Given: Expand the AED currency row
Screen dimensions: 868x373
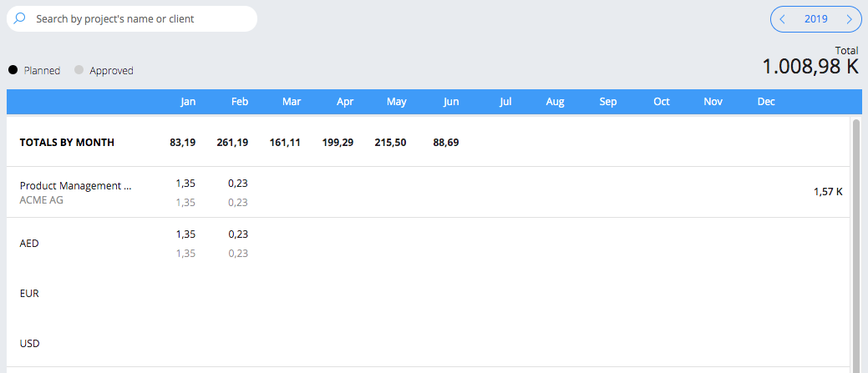Looking at the screenshot, I should 428,243.
